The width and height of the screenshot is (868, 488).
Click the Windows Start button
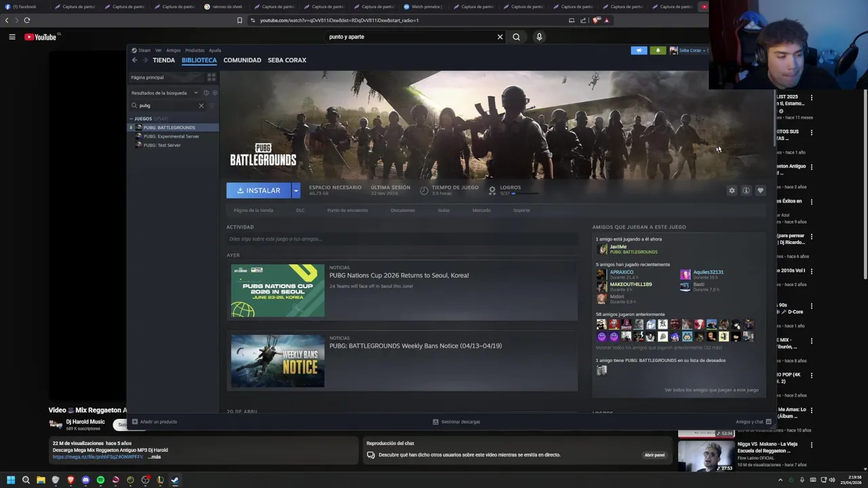(11, 481)
